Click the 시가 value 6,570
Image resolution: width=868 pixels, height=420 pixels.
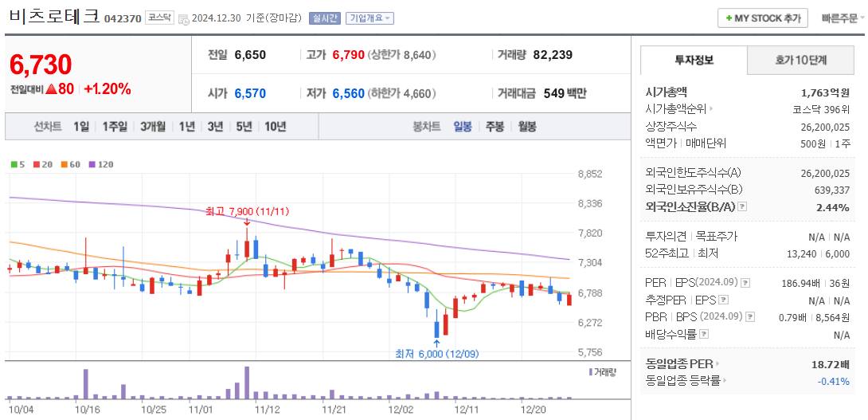click(x=250, y=93)
